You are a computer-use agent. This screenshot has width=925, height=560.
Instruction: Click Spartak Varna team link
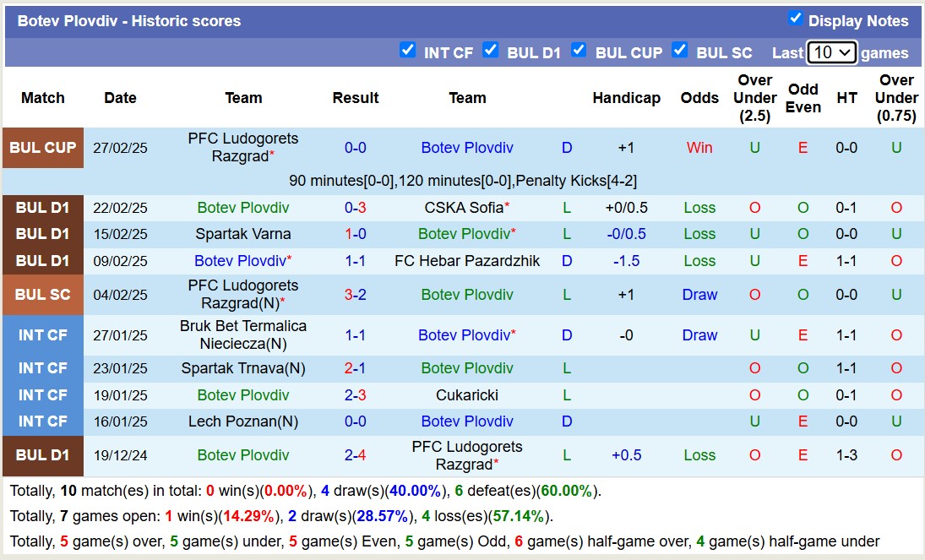pyautogui.click(x=243, y=234)
